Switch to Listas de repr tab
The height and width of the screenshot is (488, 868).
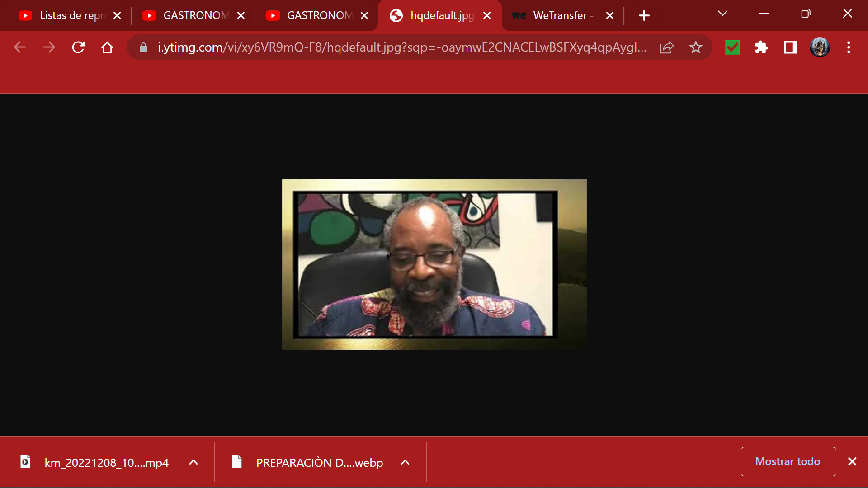click(68, 15)
